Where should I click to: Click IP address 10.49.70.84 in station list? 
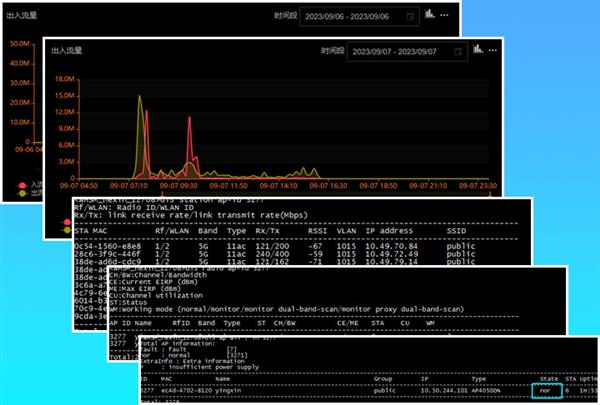point(391,246)
